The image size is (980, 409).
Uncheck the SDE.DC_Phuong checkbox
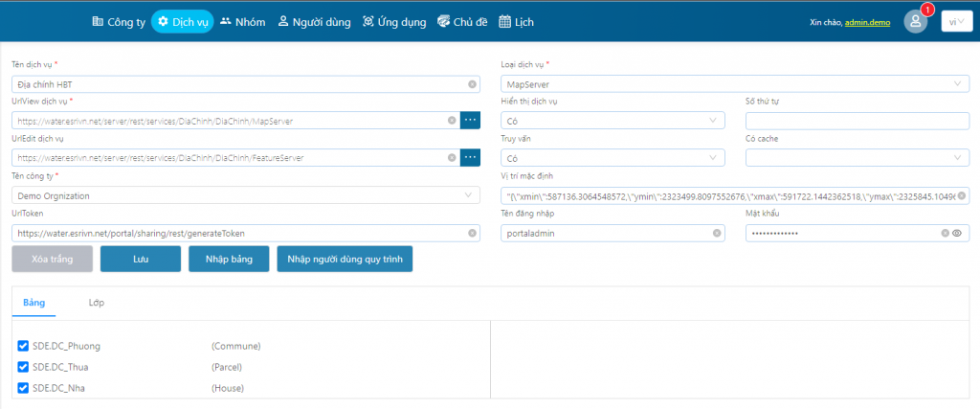[24, 346]
